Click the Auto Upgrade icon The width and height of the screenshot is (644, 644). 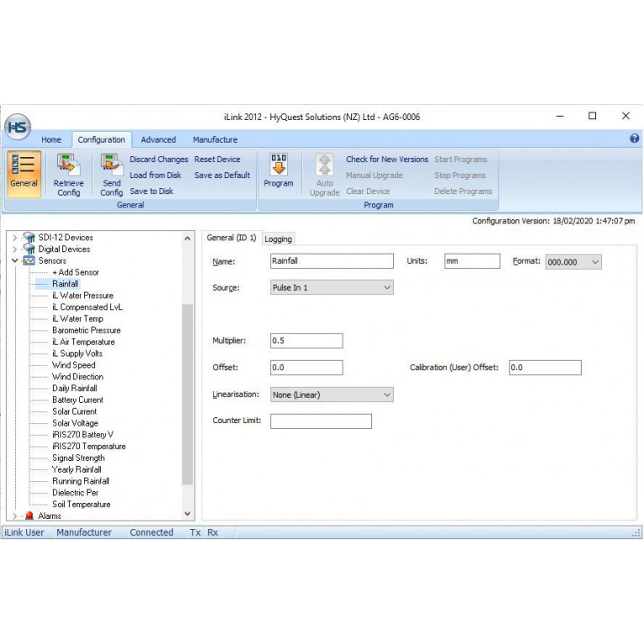click(x=324, y=165)
